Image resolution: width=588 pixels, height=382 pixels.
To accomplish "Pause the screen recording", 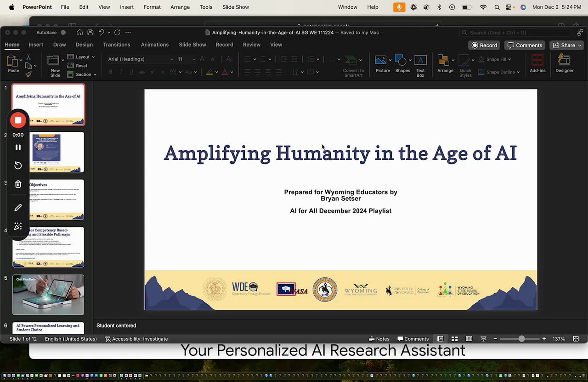I will click(x=18, y=147).
